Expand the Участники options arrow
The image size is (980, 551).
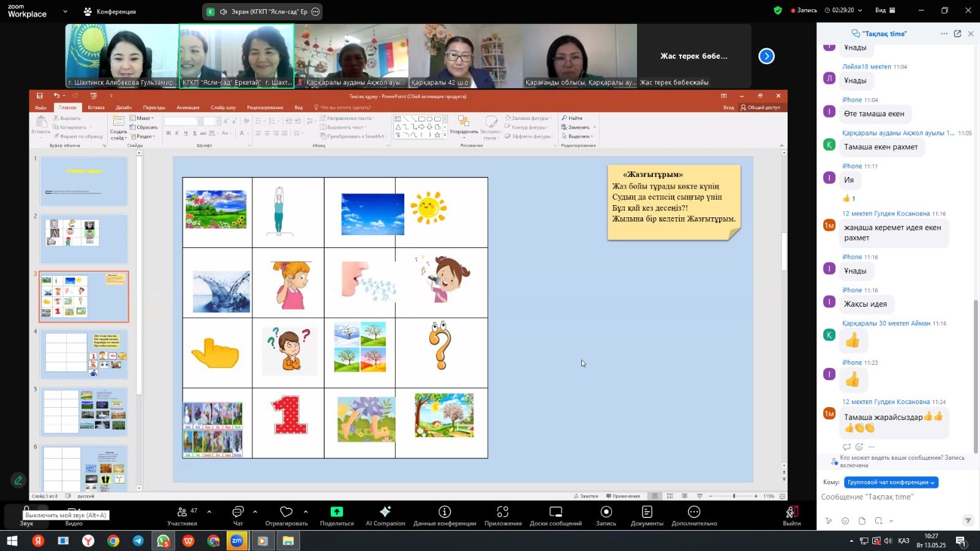tap(209, 511)
